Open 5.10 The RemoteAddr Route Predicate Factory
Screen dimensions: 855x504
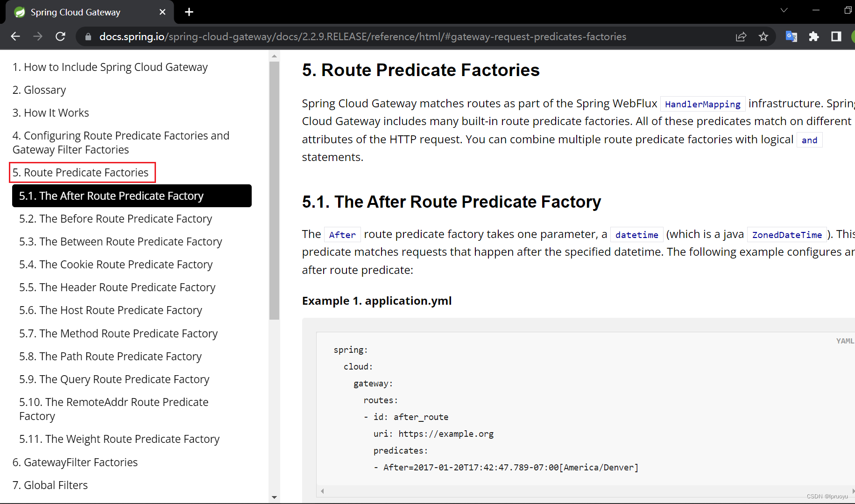[x=114, y=409]
